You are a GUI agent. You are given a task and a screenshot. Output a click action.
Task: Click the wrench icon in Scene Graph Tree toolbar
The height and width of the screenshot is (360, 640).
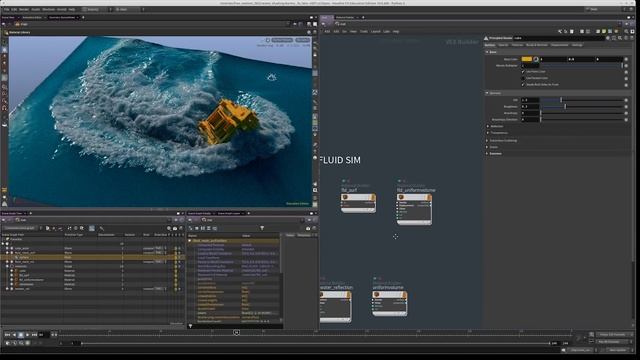click(x=101, y=228)
